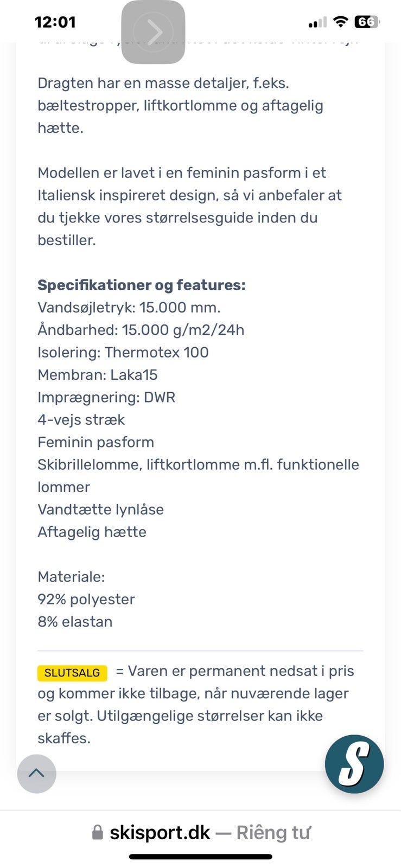Tap the "Imprægnering: DWR" line
401x868 pixels.
[x=106, y=397]
